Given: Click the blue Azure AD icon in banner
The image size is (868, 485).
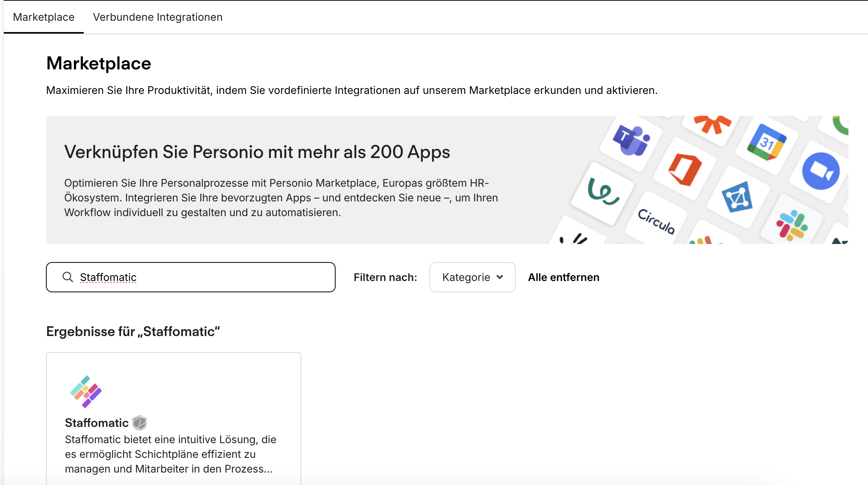Looking at the screenshot, I should (x=737, y=197).
